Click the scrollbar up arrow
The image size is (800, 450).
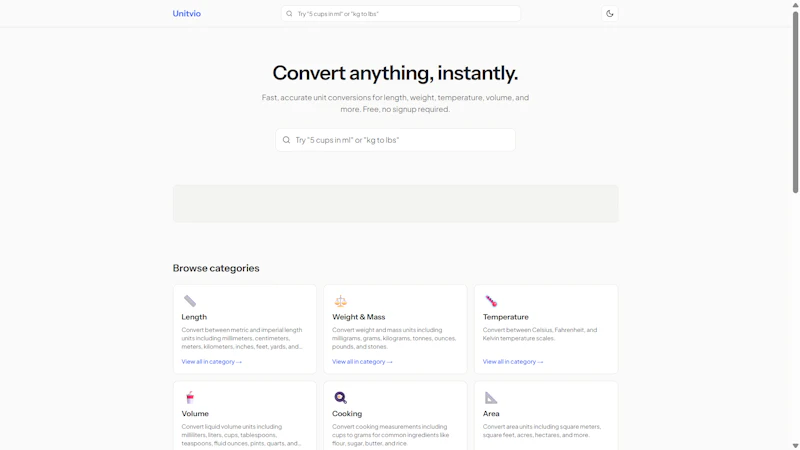795,4
